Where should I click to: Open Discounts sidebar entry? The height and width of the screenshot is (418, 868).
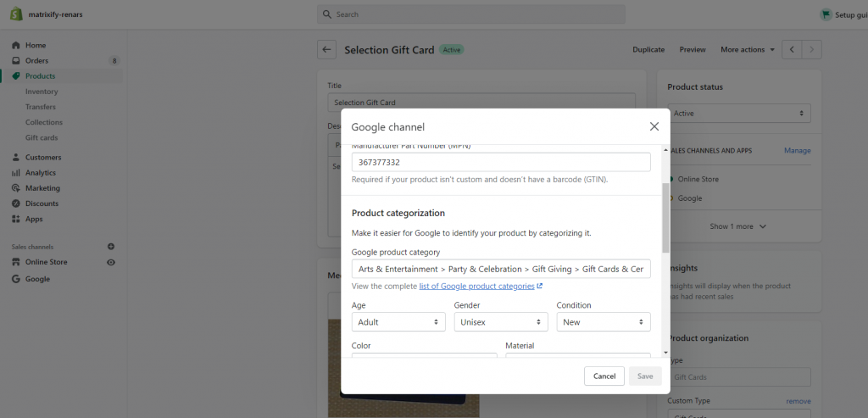[x=42, y=203]
